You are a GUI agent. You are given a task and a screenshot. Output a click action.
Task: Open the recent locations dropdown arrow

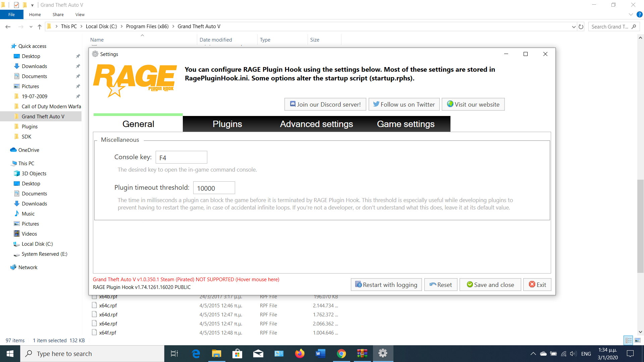pyautogui.click(x=31, y=26)
